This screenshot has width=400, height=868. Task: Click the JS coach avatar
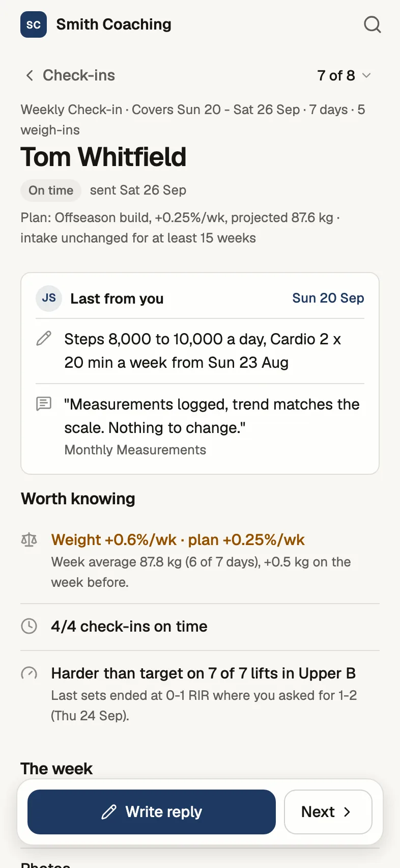[49, 298]
